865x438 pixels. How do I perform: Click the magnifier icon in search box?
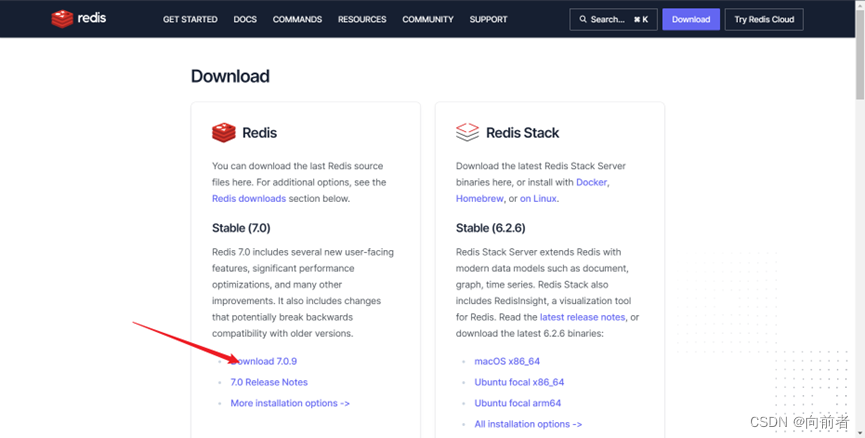click(x=583, y=19)
